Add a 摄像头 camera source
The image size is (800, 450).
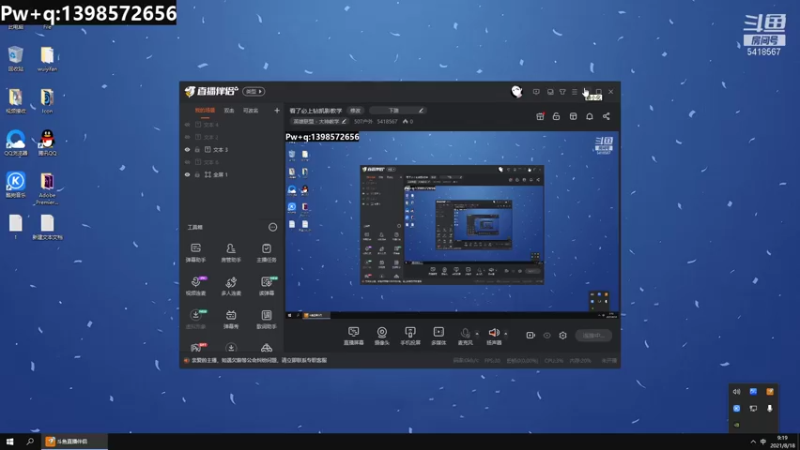click(x=382, y=336)
